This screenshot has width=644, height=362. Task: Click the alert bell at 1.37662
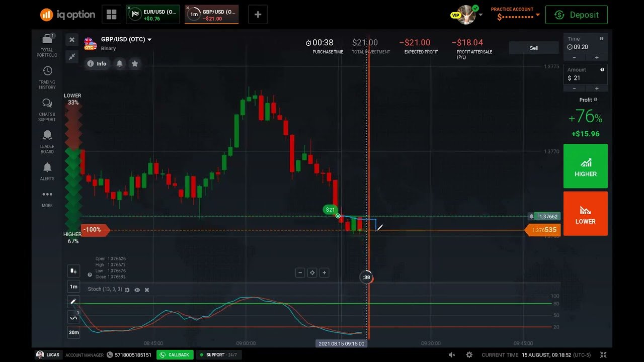coord(531,216)
